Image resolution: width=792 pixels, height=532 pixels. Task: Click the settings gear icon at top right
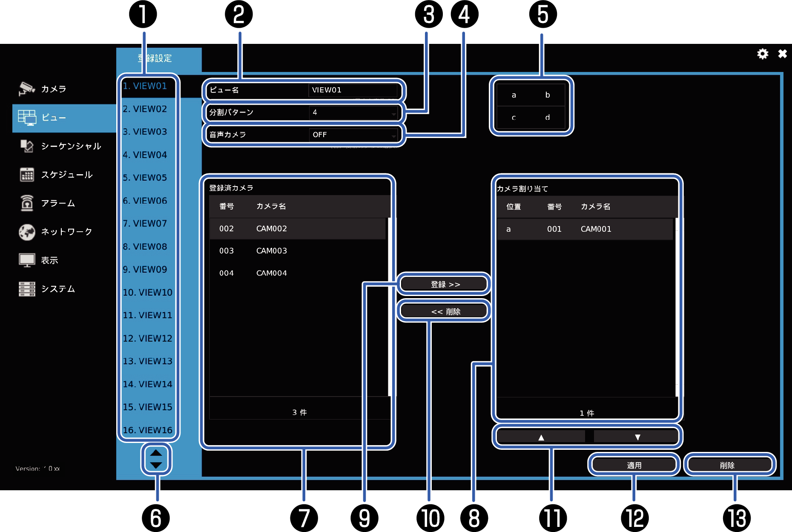[x=763, y=54]
